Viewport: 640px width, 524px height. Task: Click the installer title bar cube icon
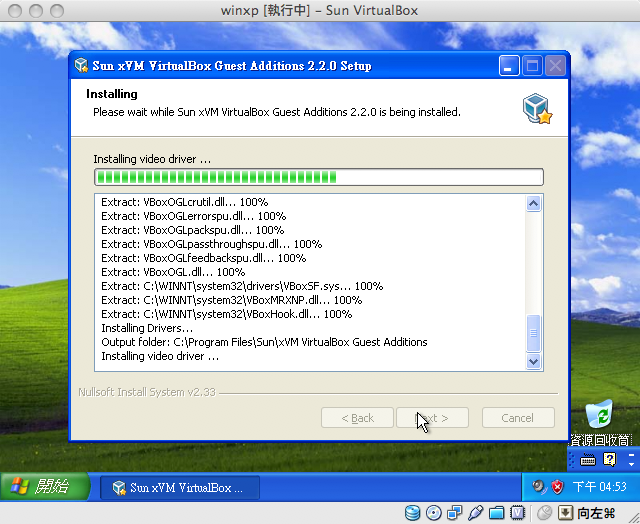(81, 65)
